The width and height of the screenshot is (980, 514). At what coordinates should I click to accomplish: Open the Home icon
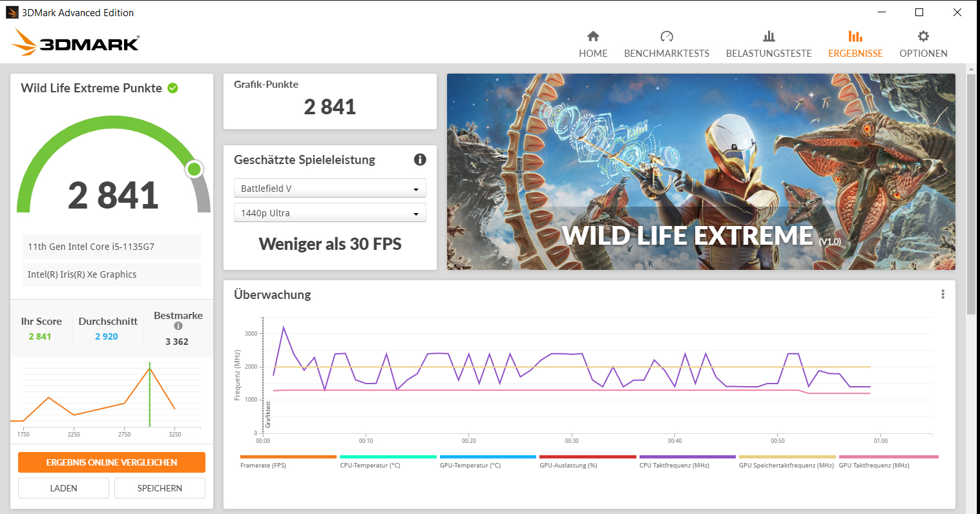593,36
